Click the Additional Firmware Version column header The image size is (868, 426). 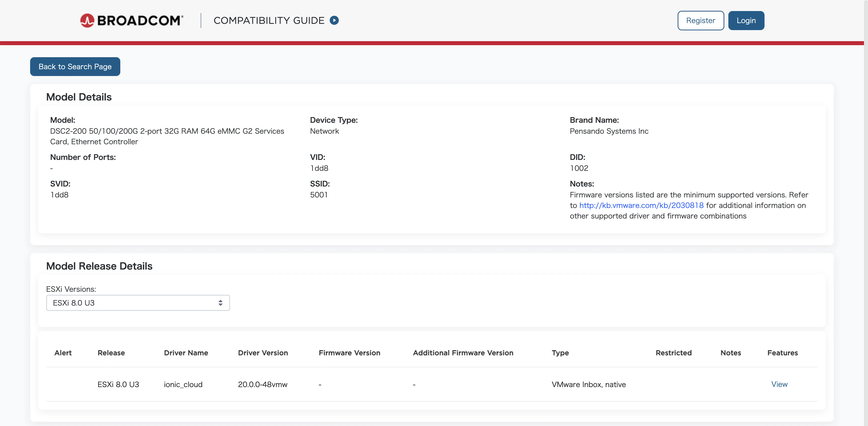pyautogui.click(x=463, y=353)
